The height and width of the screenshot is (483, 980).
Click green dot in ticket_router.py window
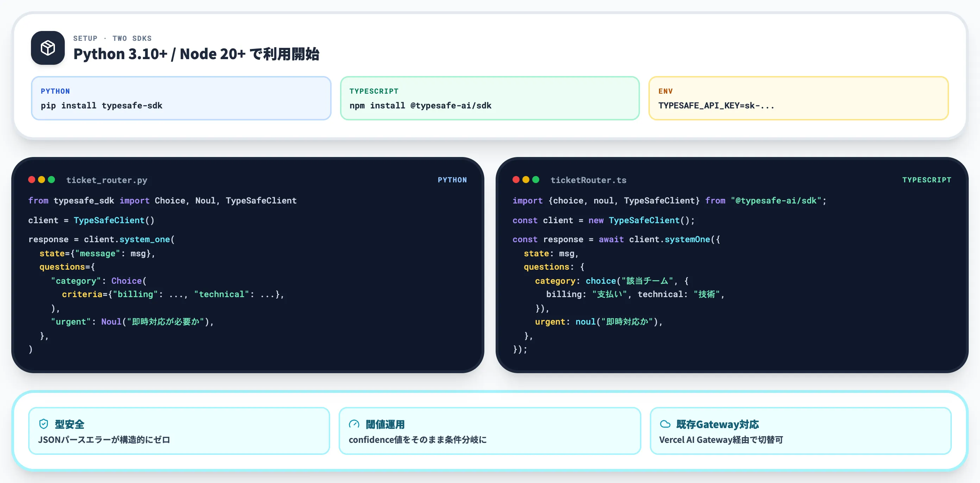pyautogui.click(x=51, y=180)
